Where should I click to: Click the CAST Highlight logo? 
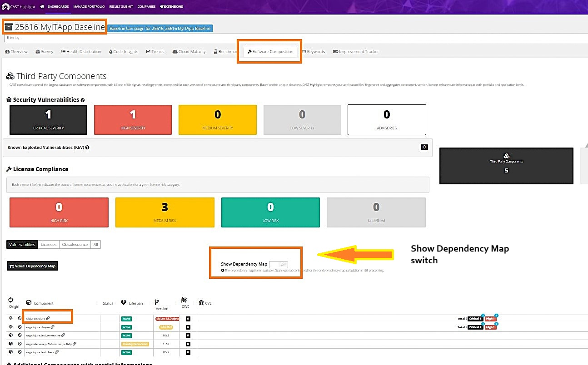click(18, 7)
